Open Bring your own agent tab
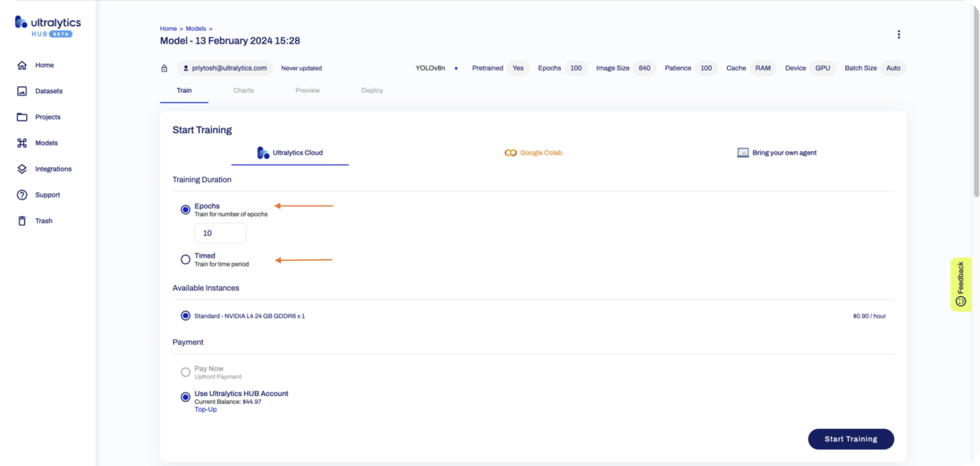The image size is (980, 466). (777, 153)
